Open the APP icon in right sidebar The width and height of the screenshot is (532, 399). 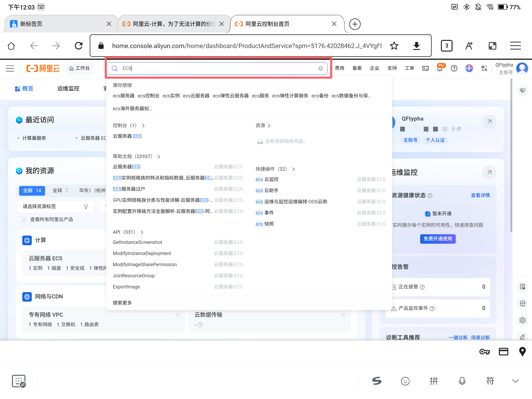522,304
